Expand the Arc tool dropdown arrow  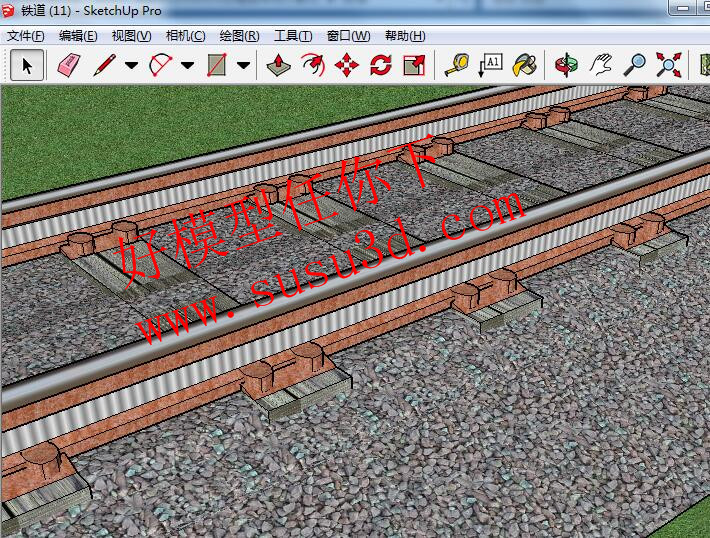[x=187, y=66]
